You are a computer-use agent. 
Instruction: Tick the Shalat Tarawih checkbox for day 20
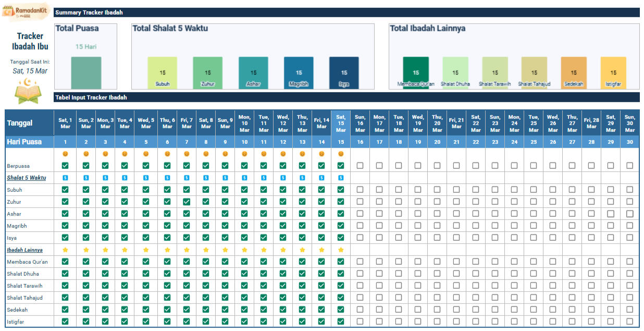[x=437, y=286]
